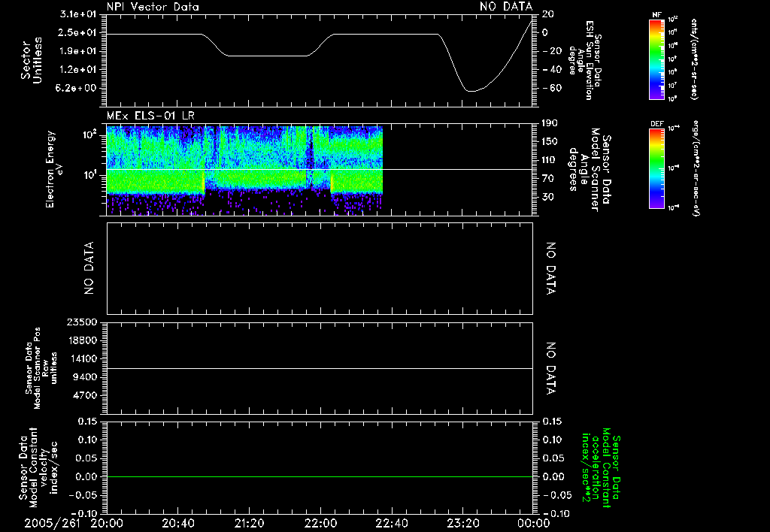Select green "Model Constant acceleration" axis label

[x=601, y=468]
